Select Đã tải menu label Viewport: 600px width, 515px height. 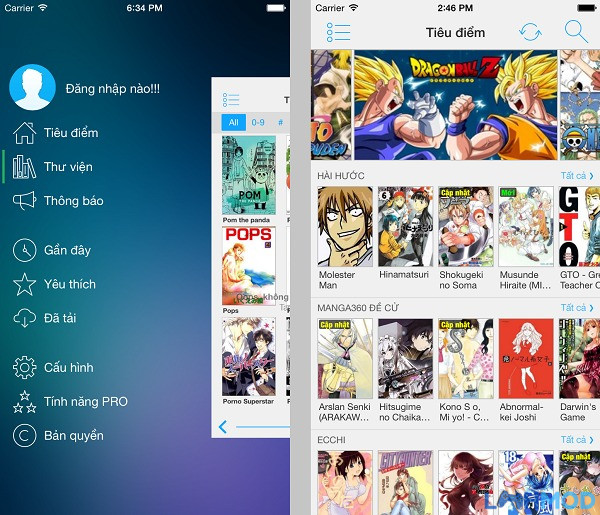[x=60, y=318]
